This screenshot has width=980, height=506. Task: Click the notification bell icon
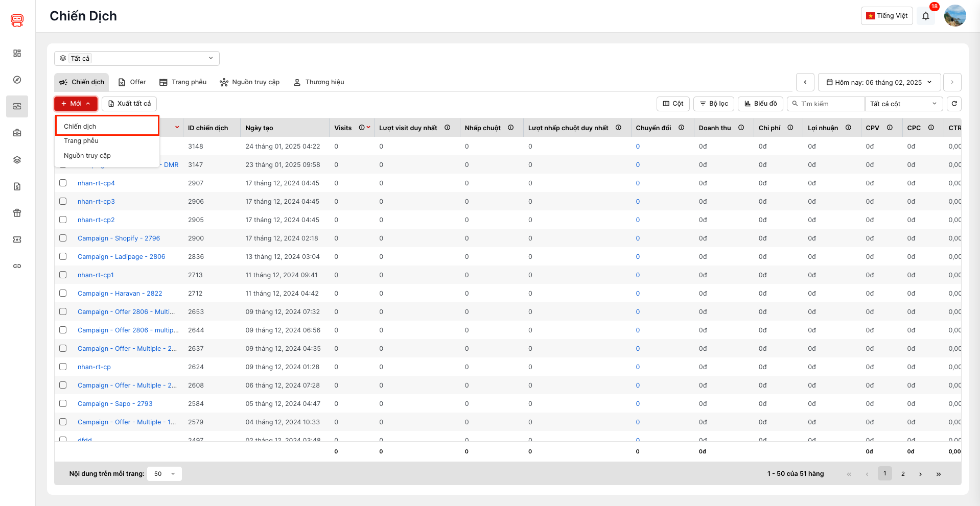[x=925, y=16]
